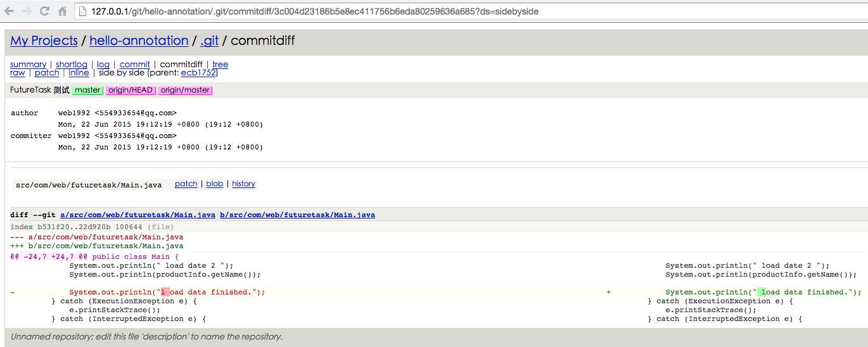Open hello-annotation breadcrumb link
Image resolution: width=868 pixels, height=347 pixels.
(139, 41)
